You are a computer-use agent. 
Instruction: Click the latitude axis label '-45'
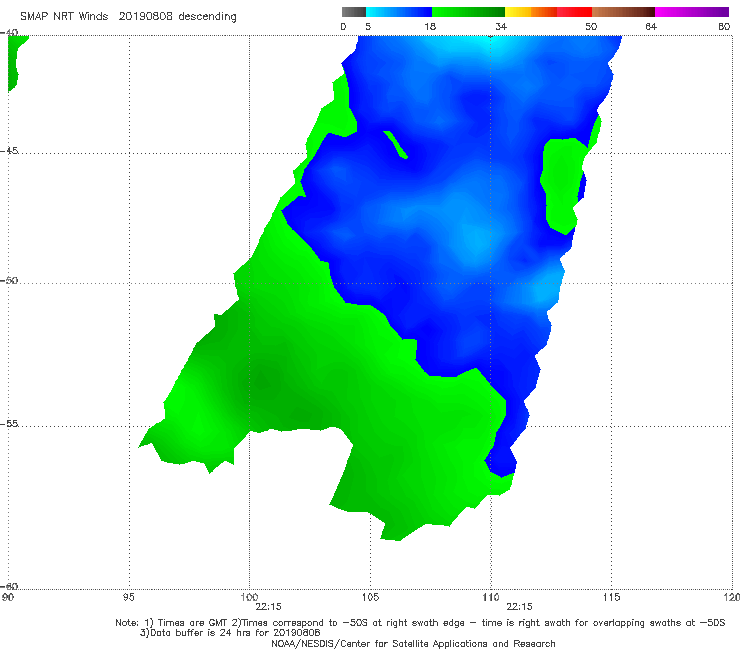click(x=9, y=151)
